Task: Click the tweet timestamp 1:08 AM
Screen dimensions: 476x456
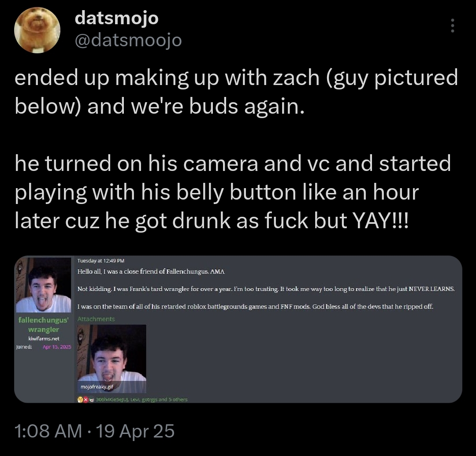Action: pos(48,431)
